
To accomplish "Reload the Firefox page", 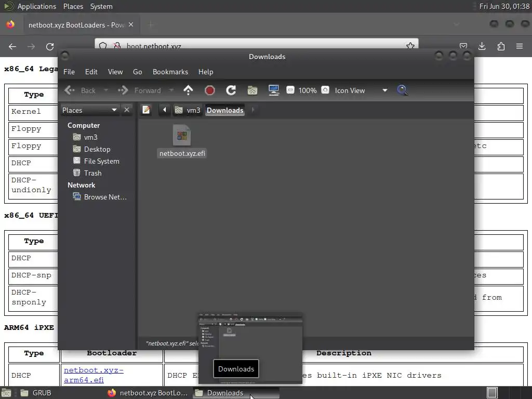I will [50, 46].
